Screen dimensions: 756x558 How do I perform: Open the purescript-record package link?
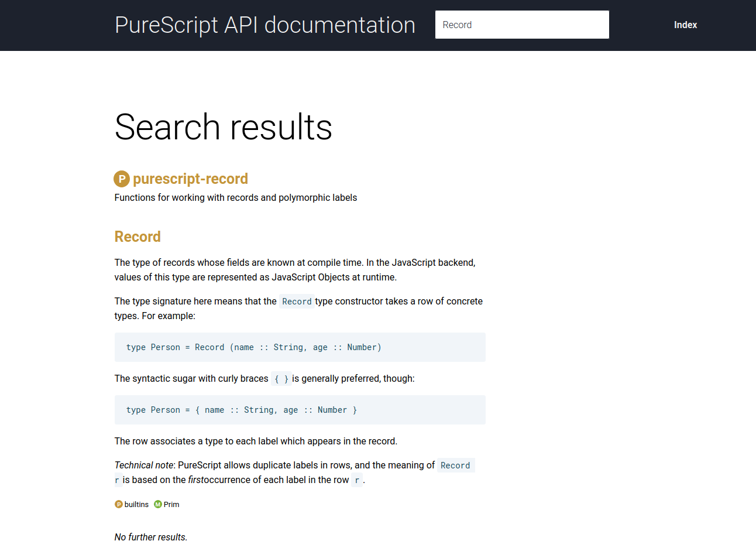click(190, 179)
